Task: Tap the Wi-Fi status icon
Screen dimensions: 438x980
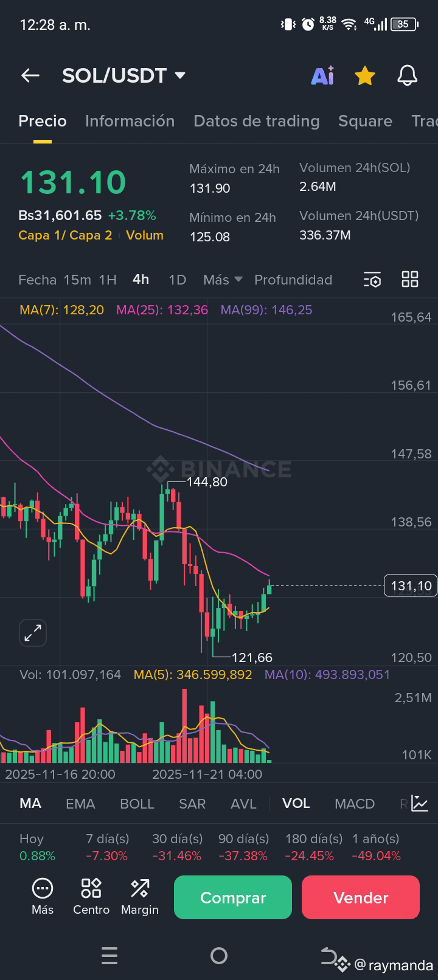Action: click(x=349, y=24)
